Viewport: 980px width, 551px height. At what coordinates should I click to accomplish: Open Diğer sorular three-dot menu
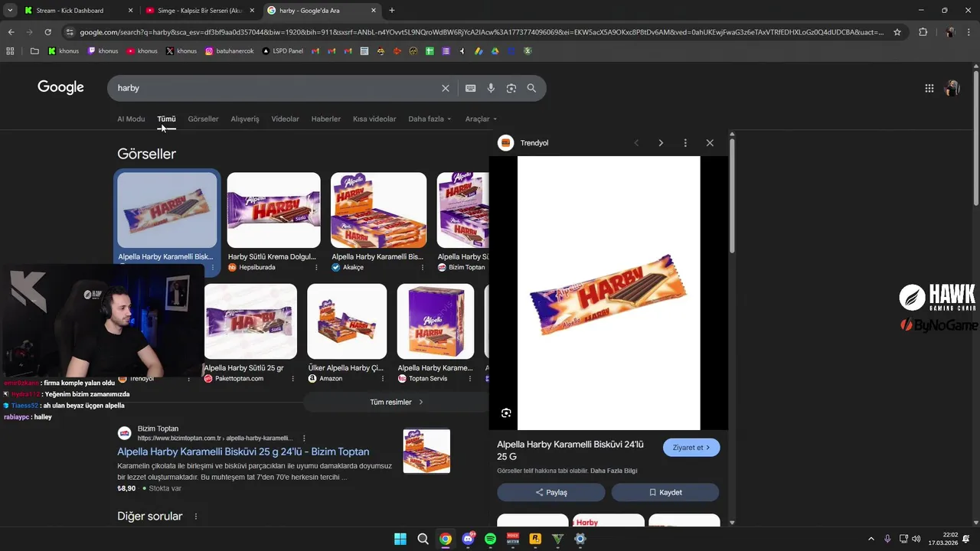[x=196, y=517]
